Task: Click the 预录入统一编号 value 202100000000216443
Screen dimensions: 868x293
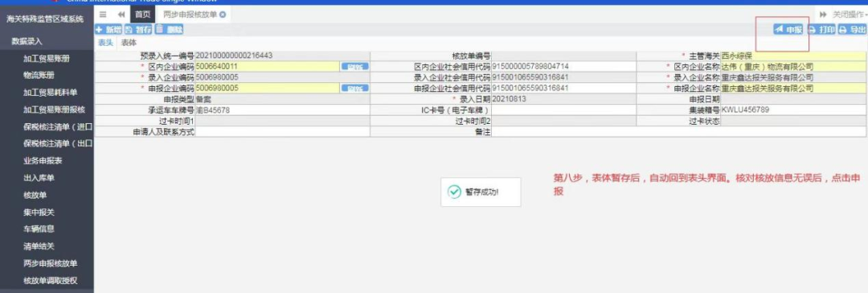Action: click(234, 56)
